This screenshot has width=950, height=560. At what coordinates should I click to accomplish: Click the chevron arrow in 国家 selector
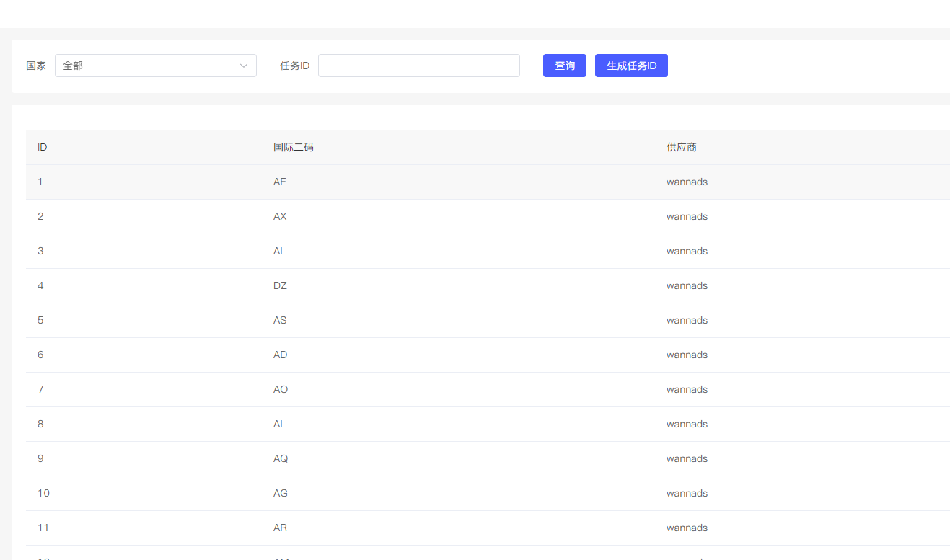click(x=244, y=66)
